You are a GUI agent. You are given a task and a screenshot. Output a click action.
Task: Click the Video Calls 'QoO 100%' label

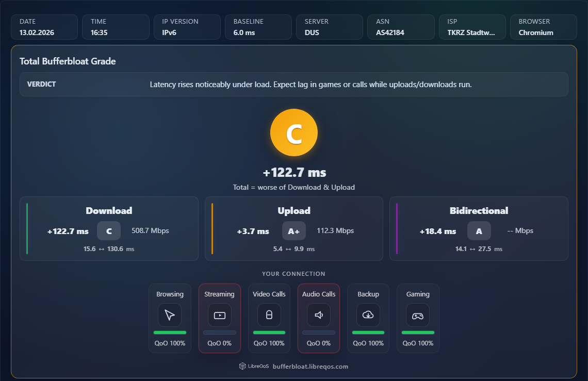(x=269, y=343)
